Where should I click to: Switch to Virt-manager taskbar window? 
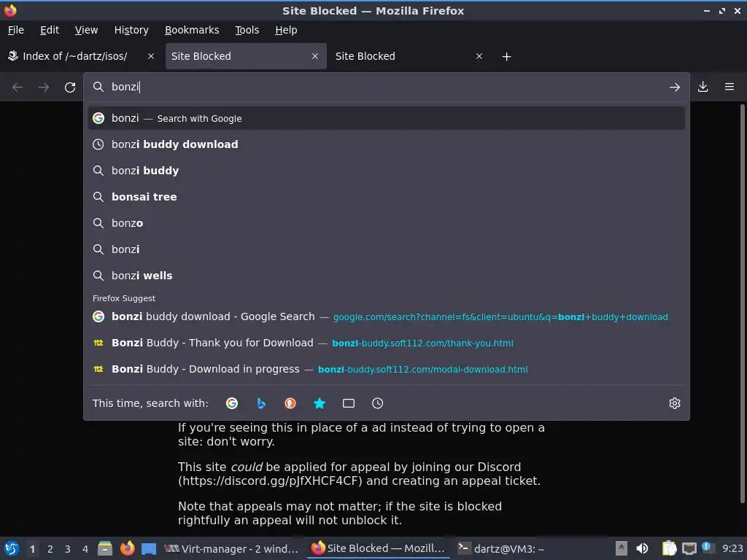pyautogui.click(x=231, y=548)
